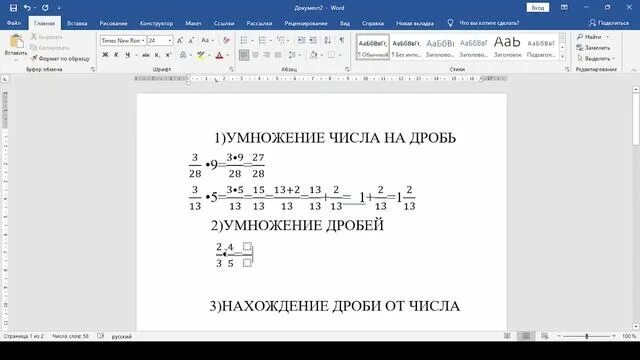Image resolution: width=640 pixels, height=360 pixels.
Task: Open line spacing options
Action: click(x=292, y=55)
